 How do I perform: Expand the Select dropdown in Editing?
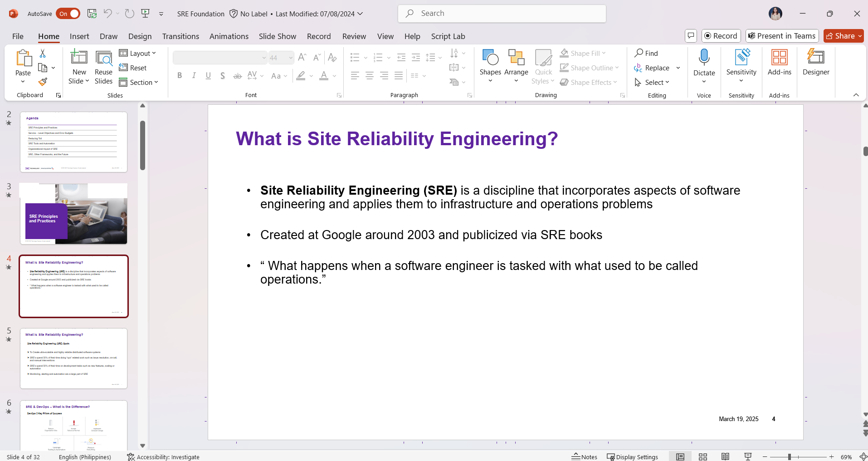click(652, 83)
